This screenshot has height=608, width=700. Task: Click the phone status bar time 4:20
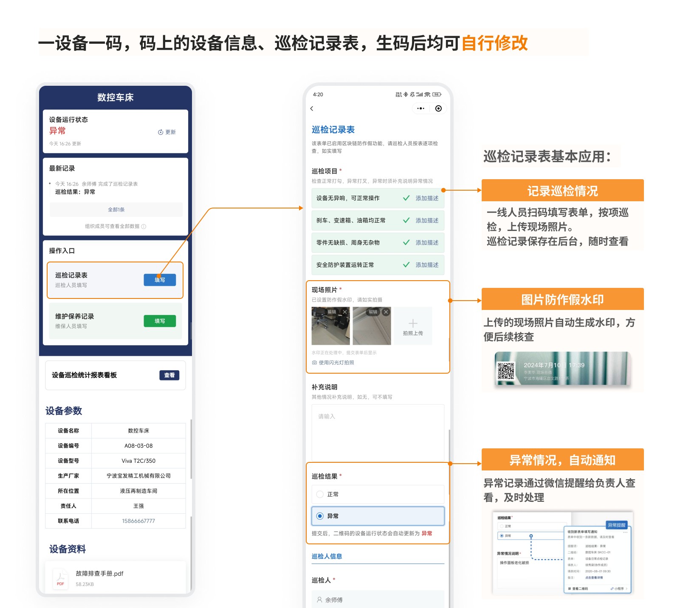pos(318,94)
